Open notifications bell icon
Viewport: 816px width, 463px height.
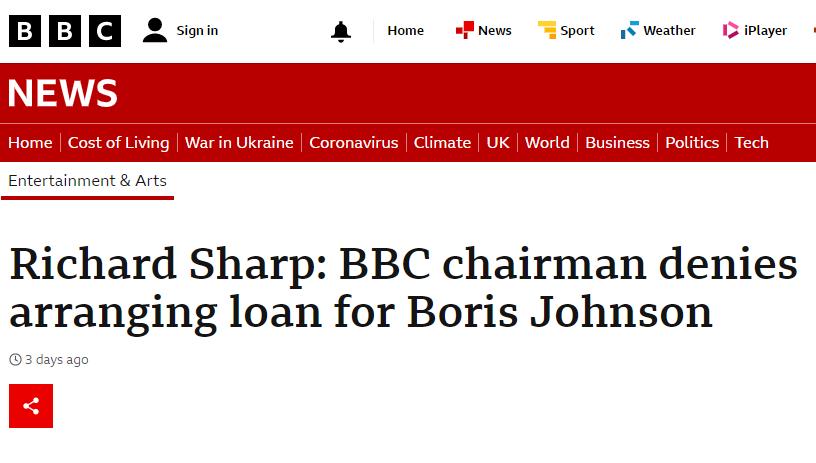[x=341, y=31]
